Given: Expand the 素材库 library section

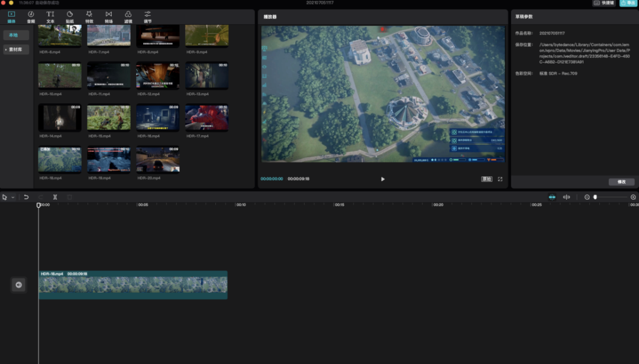Looking at the screenshot, I should coord(16,49).
